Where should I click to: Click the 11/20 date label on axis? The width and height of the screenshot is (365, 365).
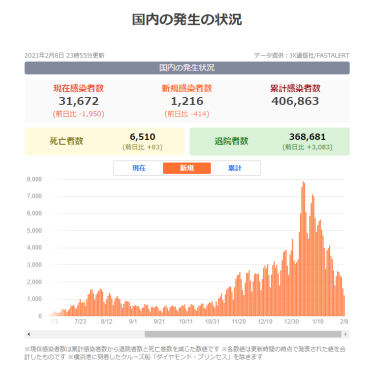(239, 322)
